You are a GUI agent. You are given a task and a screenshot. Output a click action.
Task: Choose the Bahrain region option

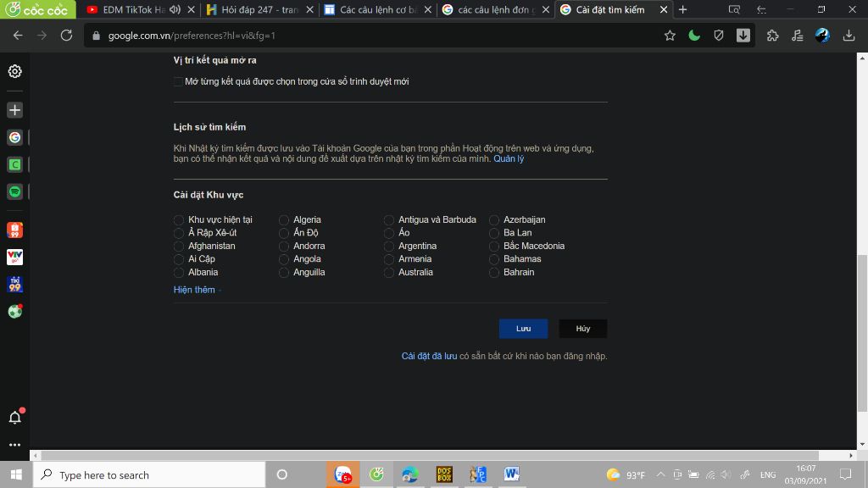[494, 273]
